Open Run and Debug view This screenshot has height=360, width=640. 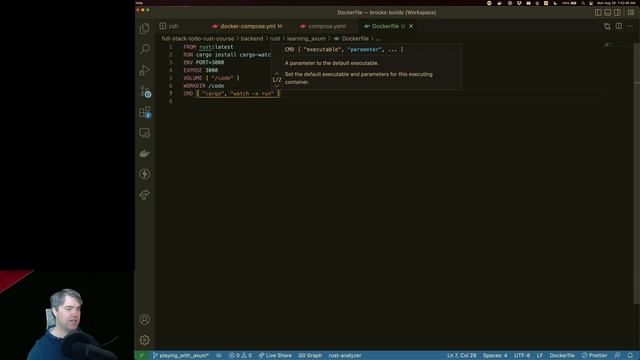click(x=144, y=70)
